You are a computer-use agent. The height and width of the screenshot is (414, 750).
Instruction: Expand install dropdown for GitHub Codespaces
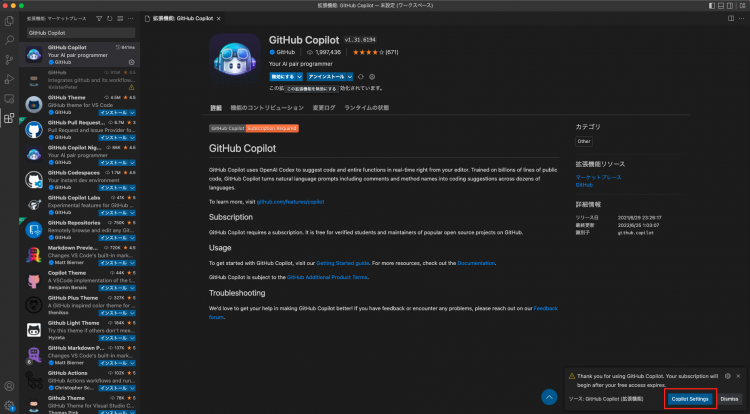point(132,188)
